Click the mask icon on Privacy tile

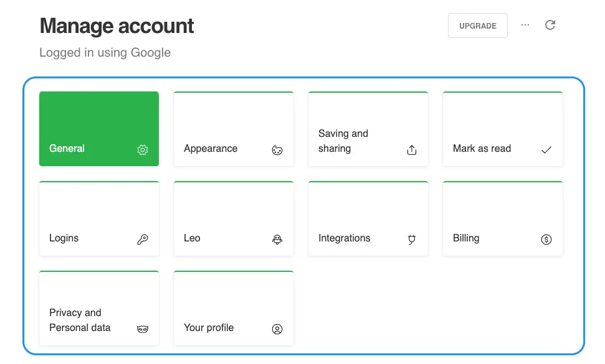click(x=143, y=329)
